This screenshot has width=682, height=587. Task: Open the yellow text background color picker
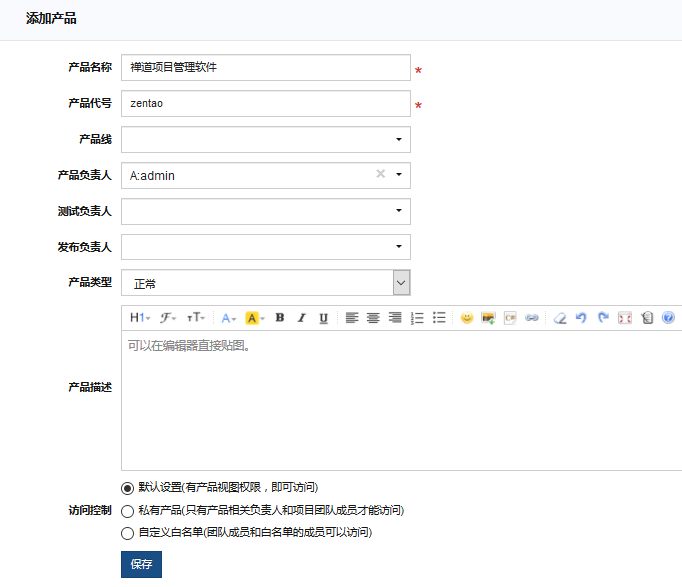[x=255, y=318]
